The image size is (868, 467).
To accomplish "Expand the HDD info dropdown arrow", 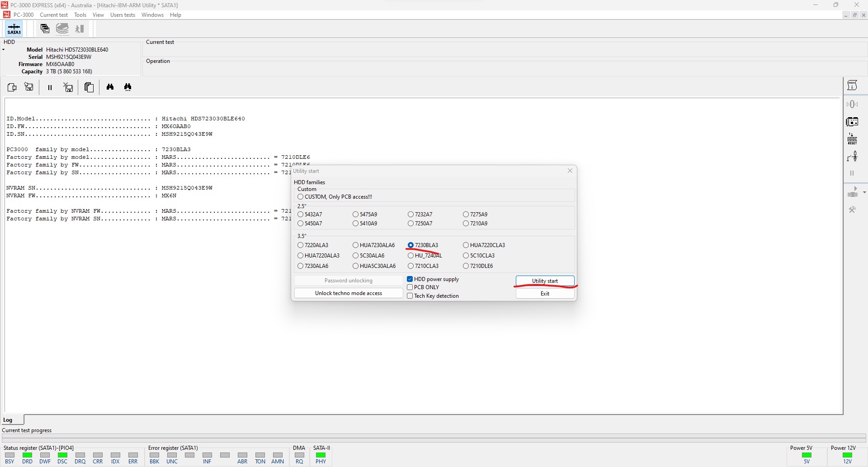I will point(4,50).
